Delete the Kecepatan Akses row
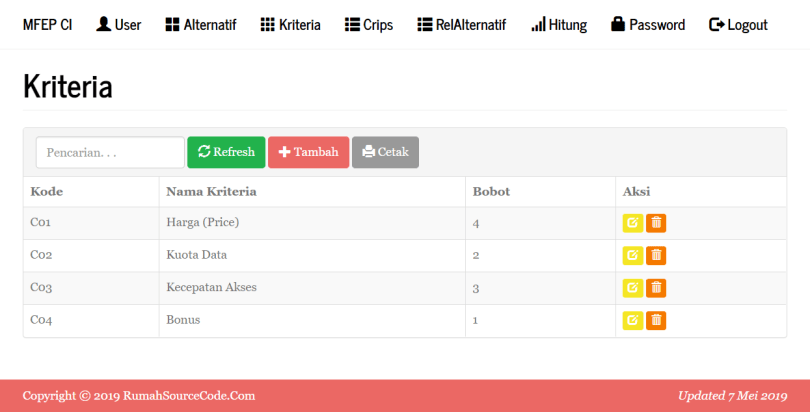This screenshot has width=810, height=412. 656,288
